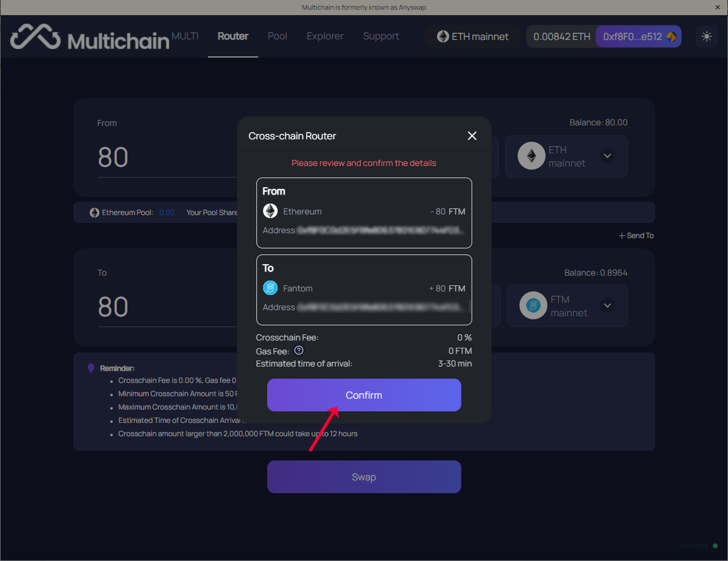Viewport: 728px width, 561px height.
Task: Switch to the Router tab
Action: coord(233,36)
